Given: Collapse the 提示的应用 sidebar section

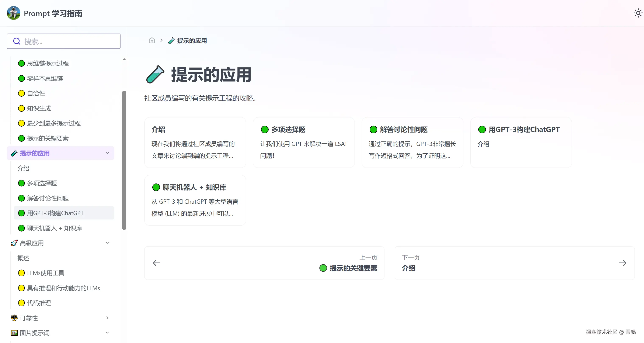Looking at the screenshot, I should click(x=107, y=153).
